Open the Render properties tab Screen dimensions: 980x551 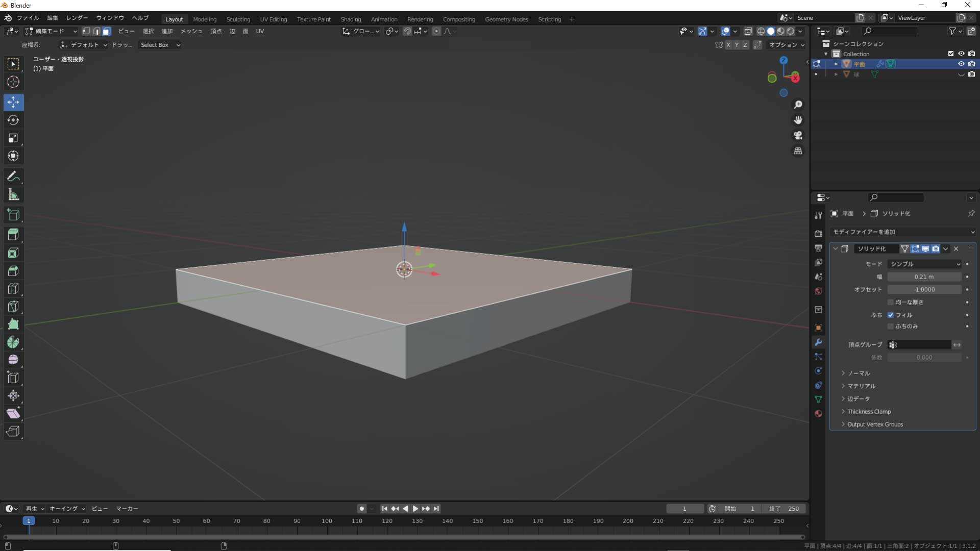coord(819,233)
